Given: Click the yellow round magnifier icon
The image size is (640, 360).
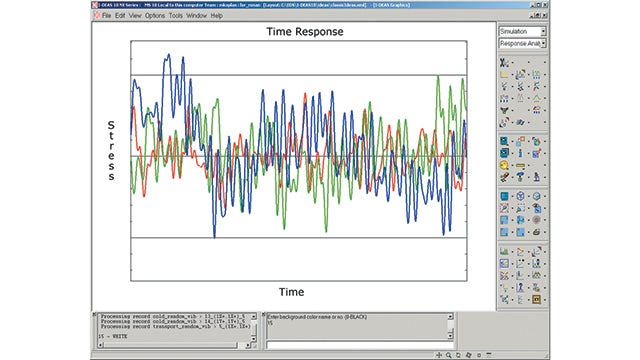Looking at the screenshot, I should (x=504, y=165).
